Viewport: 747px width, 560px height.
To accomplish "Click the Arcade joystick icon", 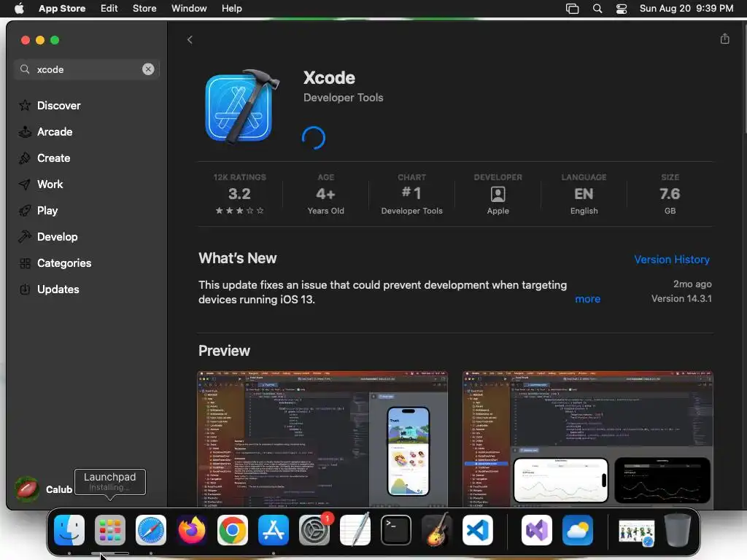I will (x=25, y=131).
